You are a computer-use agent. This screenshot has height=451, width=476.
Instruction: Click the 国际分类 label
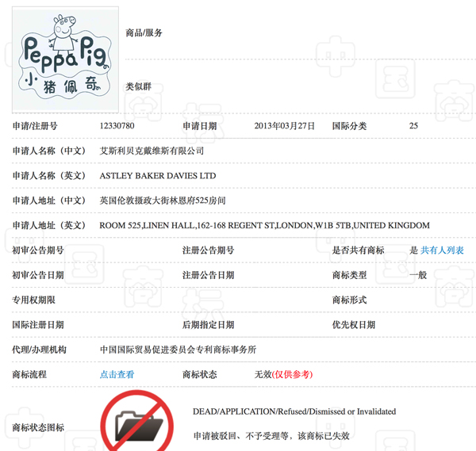[349, 126]
